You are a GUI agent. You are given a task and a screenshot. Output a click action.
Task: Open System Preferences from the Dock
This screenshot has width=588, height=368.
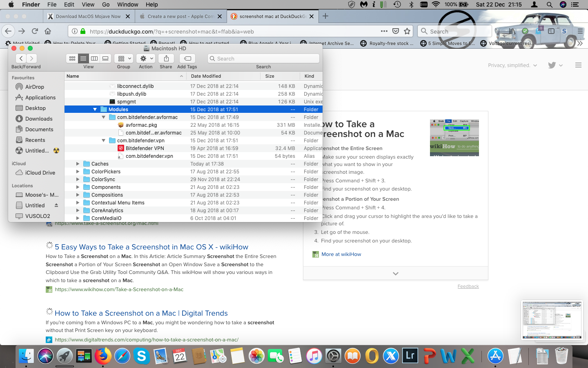tap(333, 356)
